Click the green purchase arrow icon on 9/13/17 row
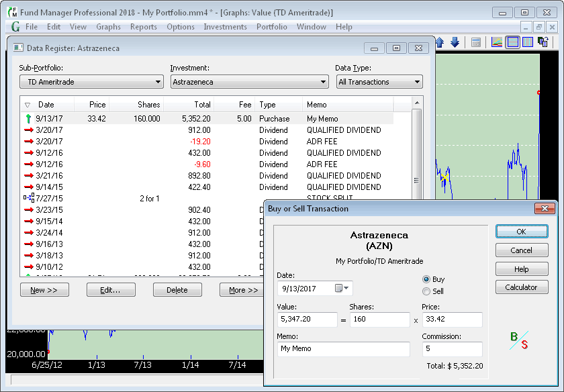Viewport: 564px width, 392px height. (x=28, y=119)
